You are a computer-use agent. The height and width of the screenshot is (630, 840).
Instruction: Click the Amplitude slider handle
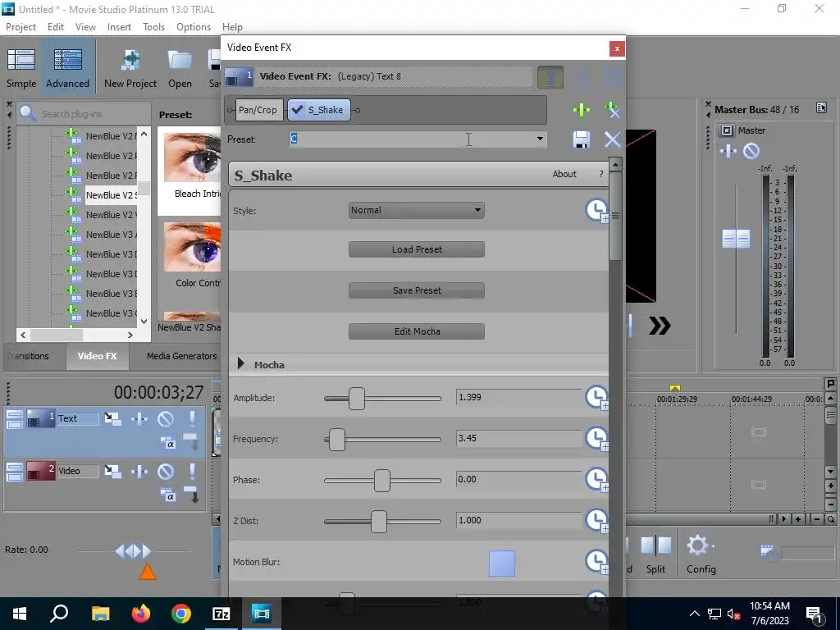pos(356,399)
